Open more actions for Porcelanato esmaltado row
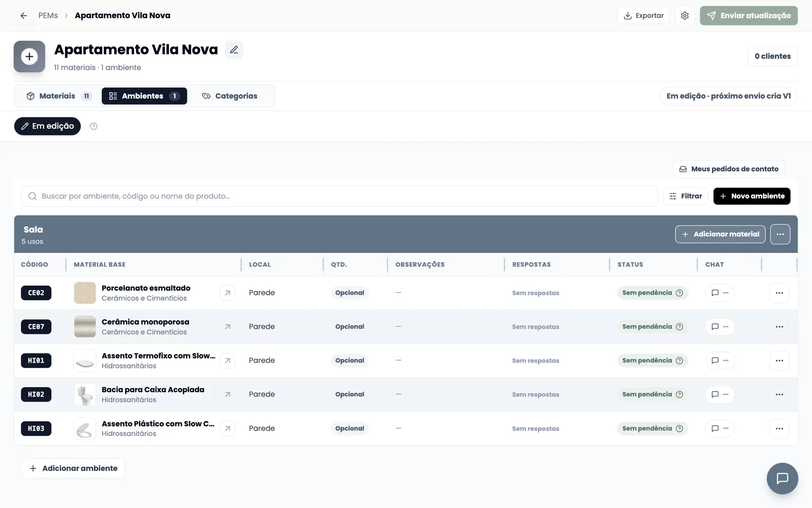The image size is (812, 508). [x=780, y=293]
